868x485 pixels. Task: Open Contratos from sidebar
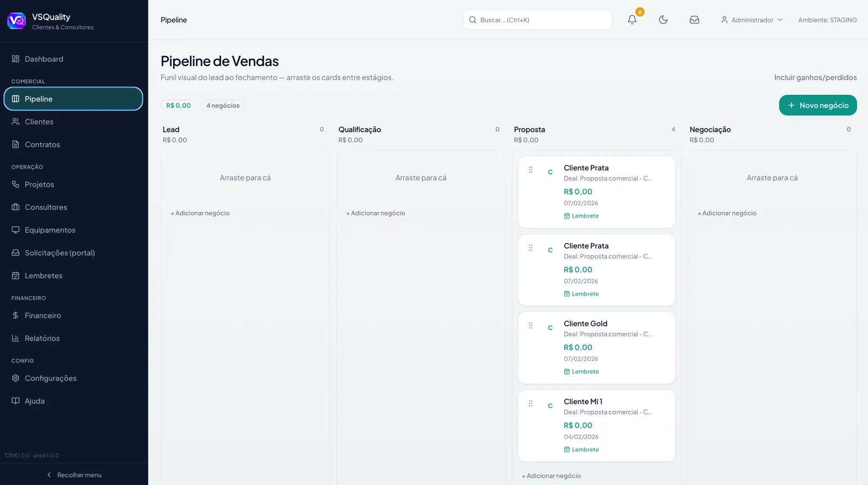[74, 145]
